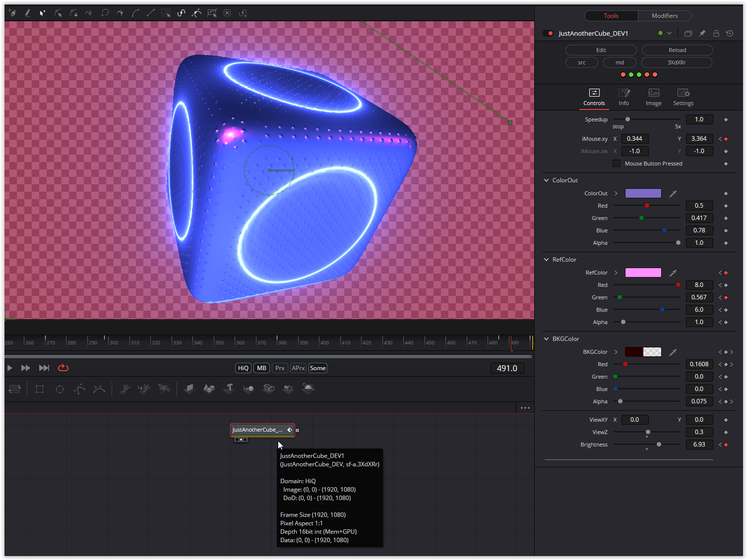Switch to the Tools tab
This screenshot has height=560, width=747.
[x=611, y=16]
